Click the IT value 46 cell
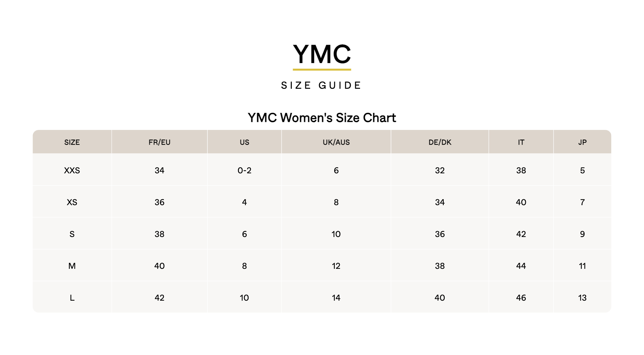The width and height of the screenshot is (644, 355). [521, 298]
